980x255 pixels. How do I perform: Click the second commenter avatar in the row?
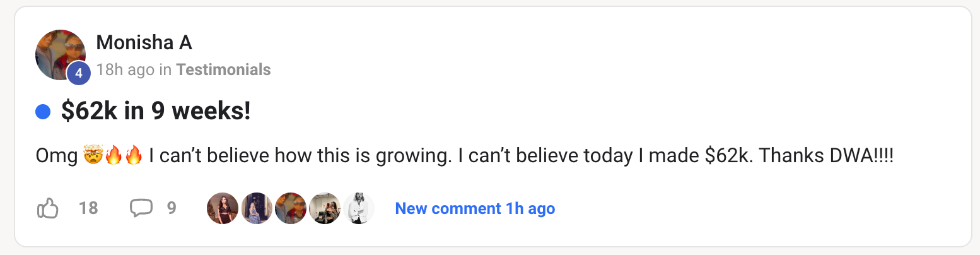click(x=257, y=208)
